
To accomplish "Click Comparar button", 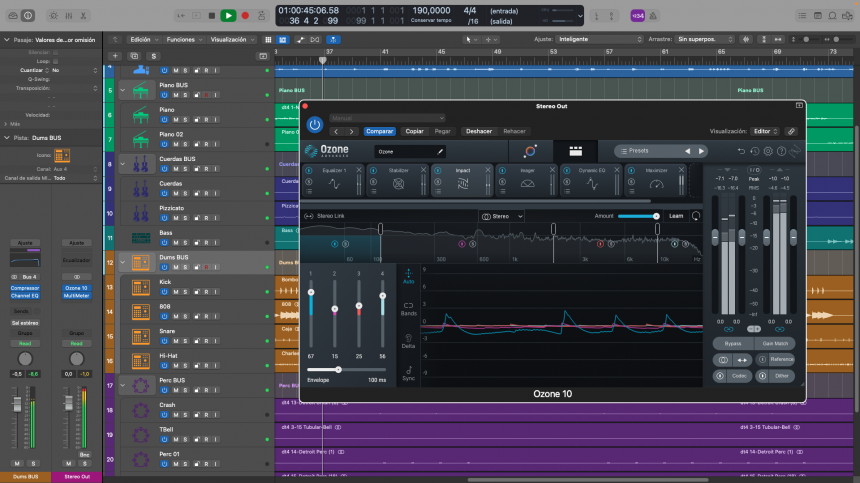I will click(380, 132).
